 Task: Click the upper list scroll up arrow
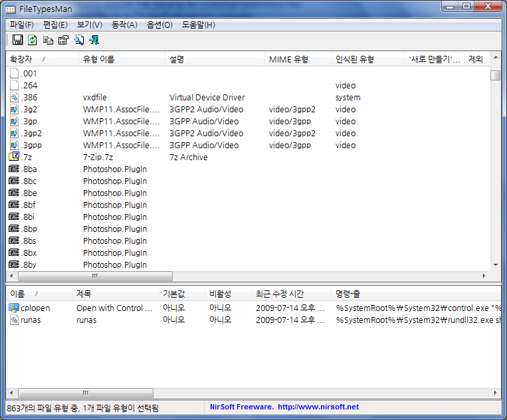coord(495,58)
